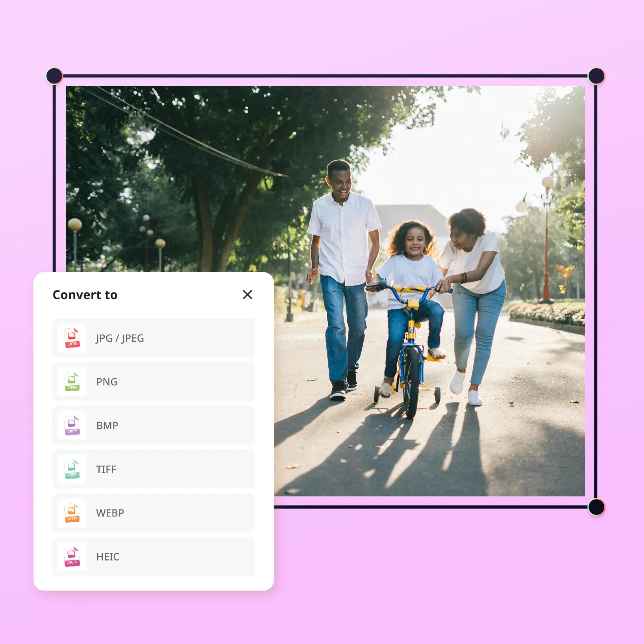Click the red .JPG file icon

(72, 338)
